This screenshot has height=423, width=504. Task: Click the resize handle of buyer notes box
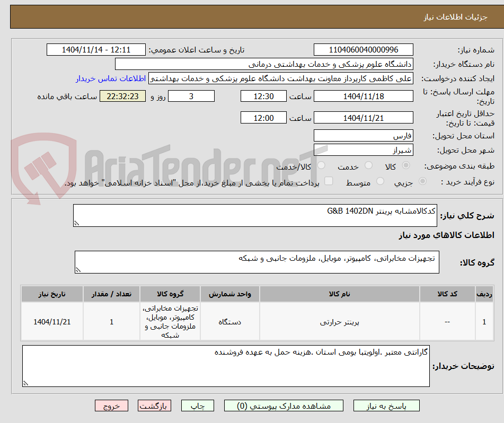(25, 383)
